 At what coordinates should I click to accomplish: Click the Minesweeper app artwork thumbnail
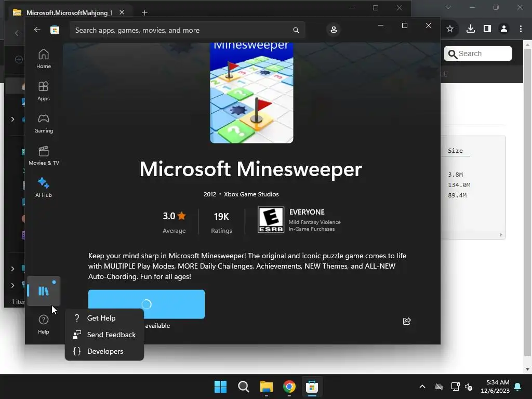click(251, 92)
